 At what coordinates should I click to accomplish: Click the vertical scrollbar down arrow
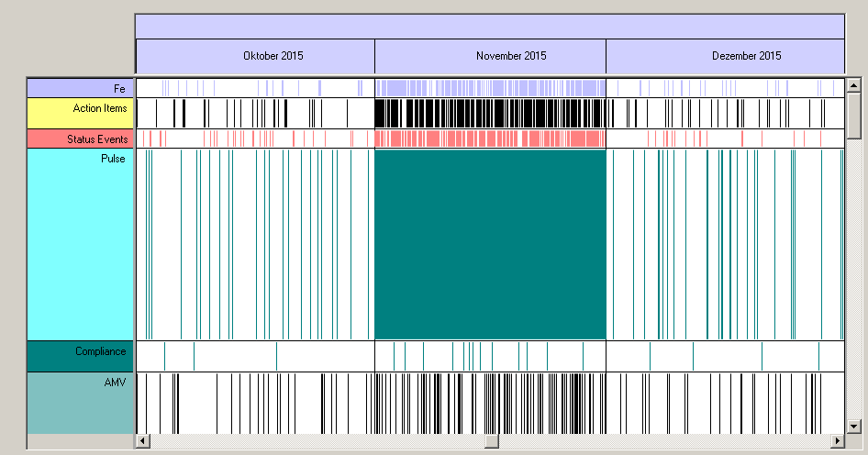coord(853,426)
